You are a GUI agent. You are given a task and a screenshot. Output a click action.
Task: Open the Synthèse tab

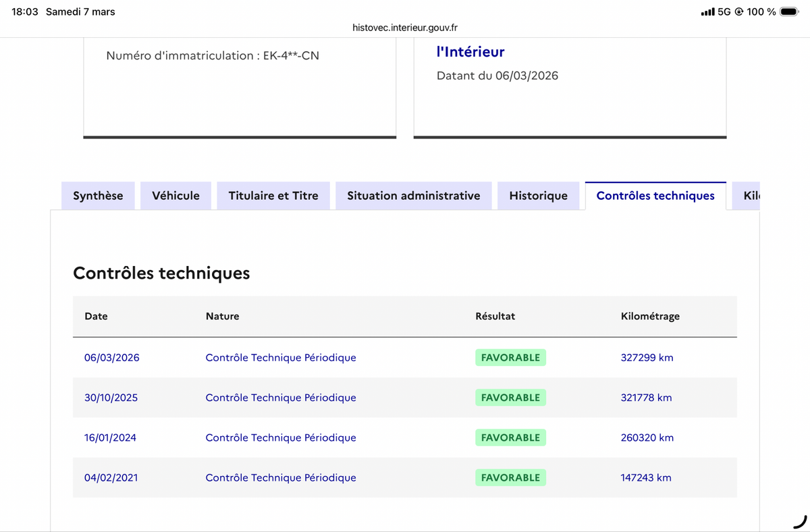(98, 196)
